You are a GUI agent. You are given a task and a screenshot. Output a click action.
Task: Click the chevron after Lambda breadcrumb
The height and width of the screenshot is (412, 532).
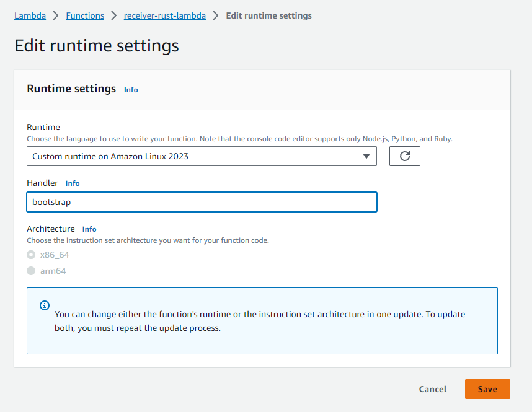pyautogui.click(x=56, y=15)
